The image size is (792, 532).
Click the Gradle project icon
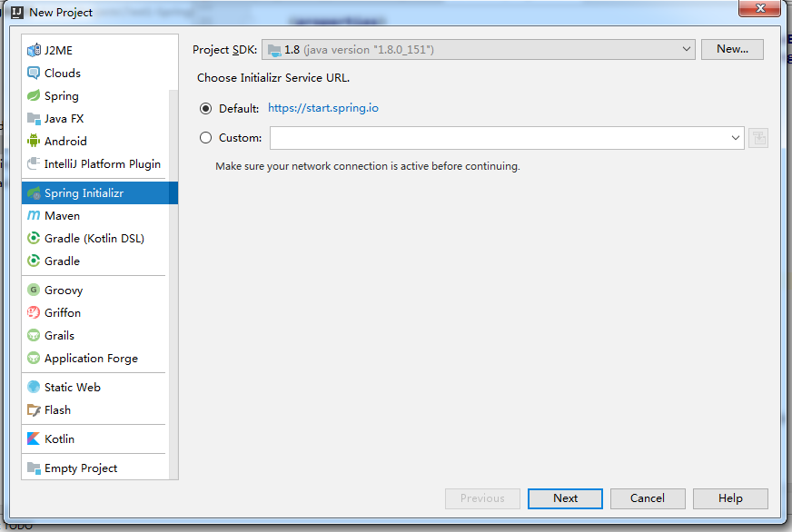[34, 261]
